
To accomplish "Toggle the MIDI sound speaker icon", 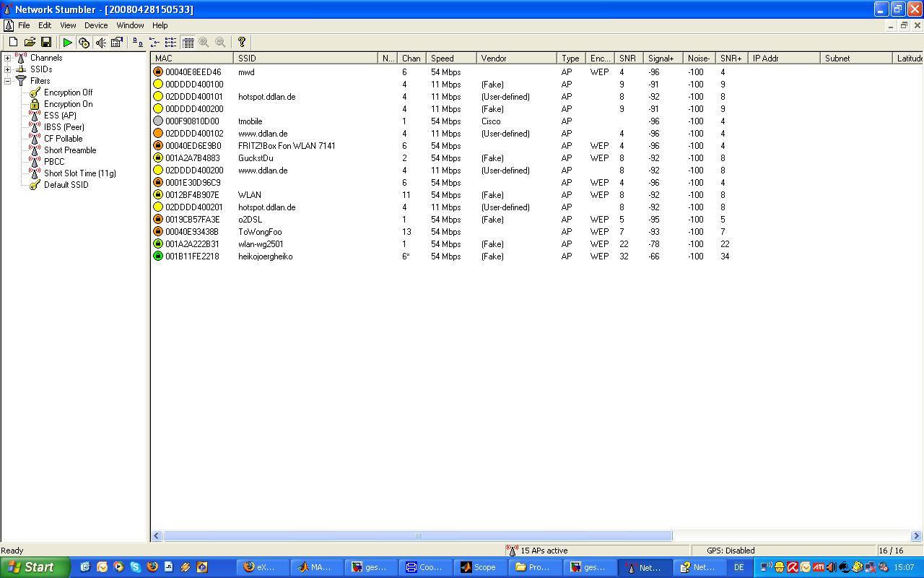I will (100, 43).
